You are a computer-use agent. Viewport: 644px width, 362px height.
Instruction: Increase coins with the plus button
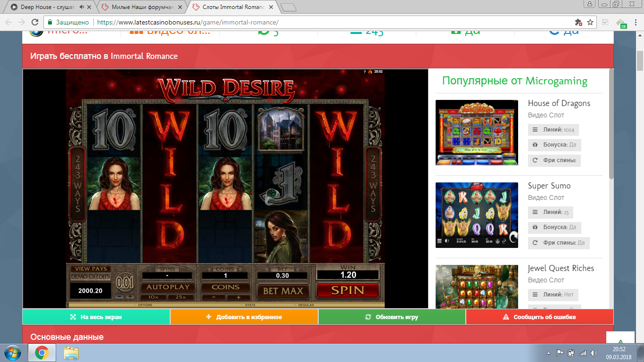pos(238,297)
